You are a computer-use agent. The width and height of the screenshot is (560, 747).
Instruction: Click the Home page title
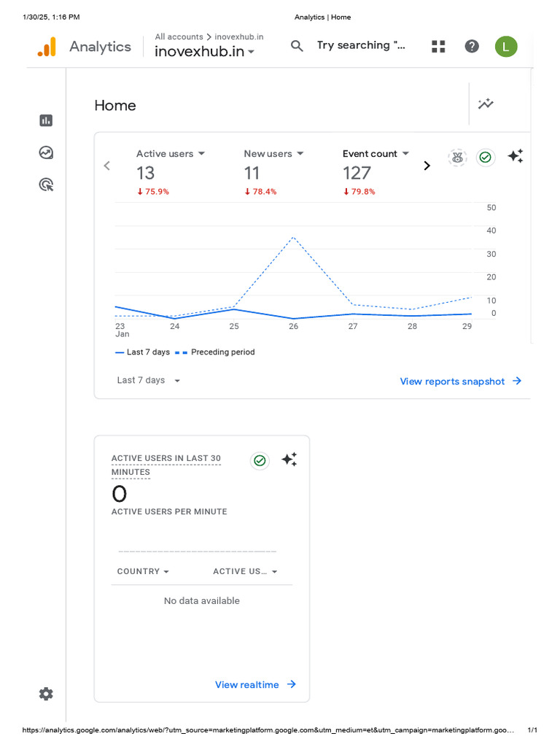tap(115, 105)
